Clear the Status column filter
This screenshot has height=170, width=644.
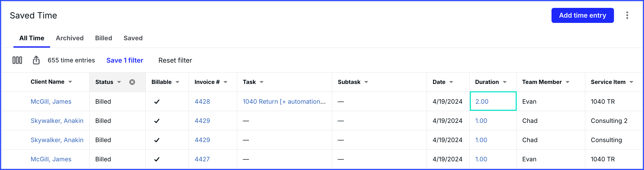point(132,82)
